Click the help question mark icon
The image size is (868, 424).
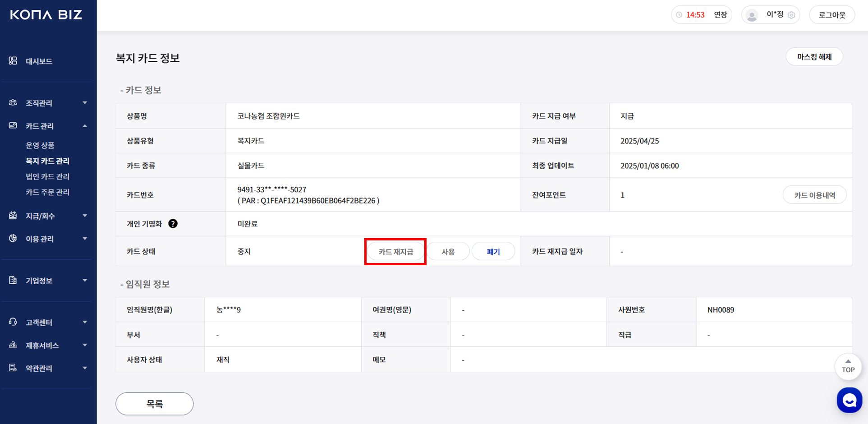173,224
